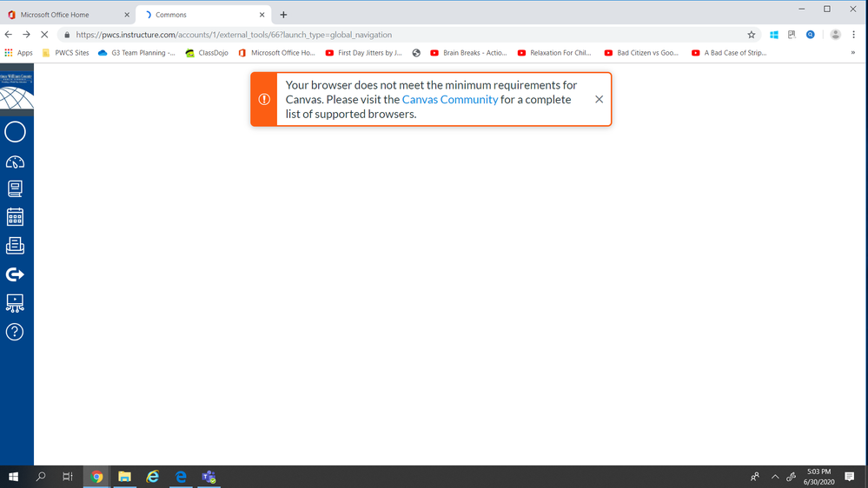The image size is (868, 488).
Task: Bookmark this page with the star
Action: 752,35
